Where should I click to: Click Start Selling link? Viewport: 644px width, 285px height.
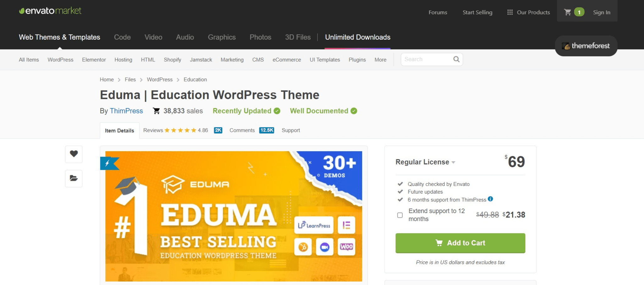click(477, 12)
